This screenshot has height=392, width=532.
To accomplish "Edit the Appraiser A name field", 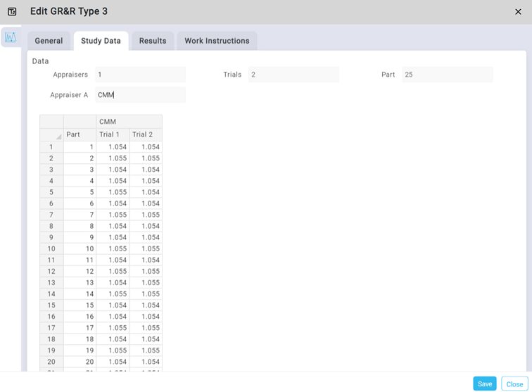I will [x=140, y=95].
